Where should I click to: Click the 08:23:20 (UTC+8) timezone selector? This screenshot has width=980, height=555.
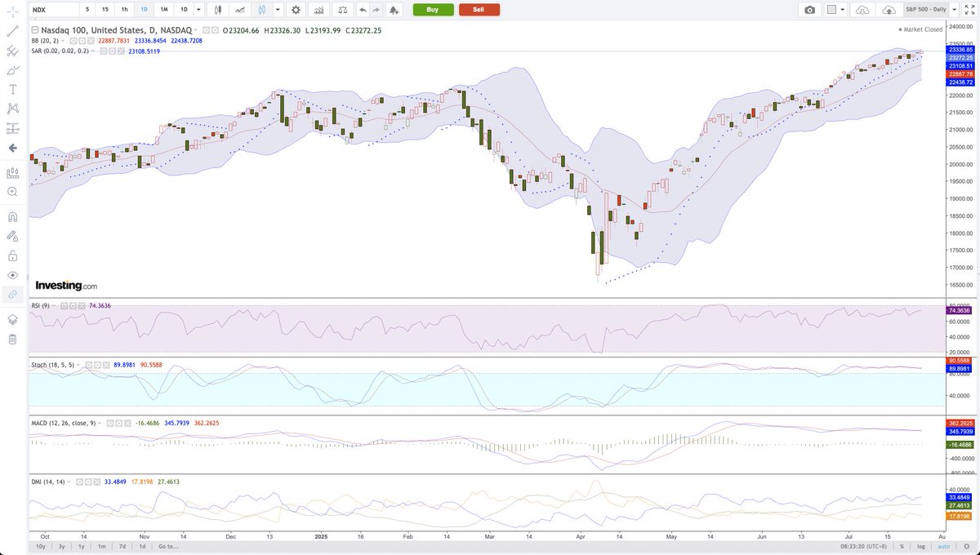(863, 546)
